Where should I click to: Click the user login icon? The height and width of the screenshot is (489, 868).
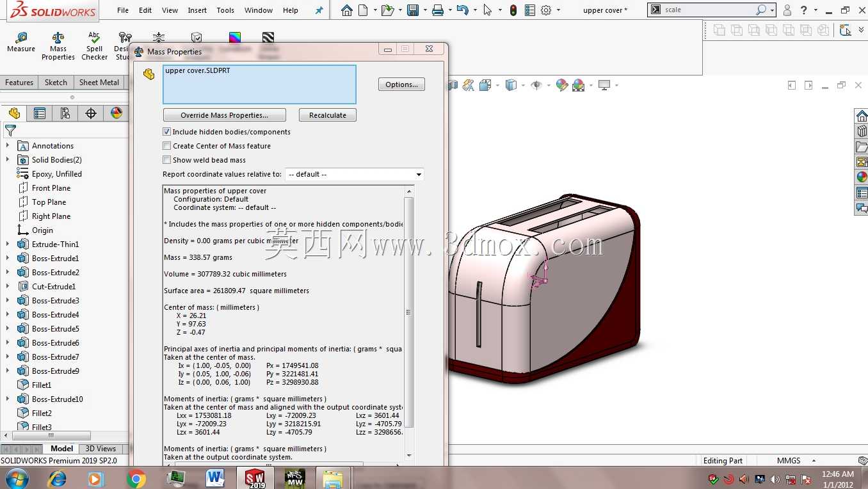[x=787, y=10]
